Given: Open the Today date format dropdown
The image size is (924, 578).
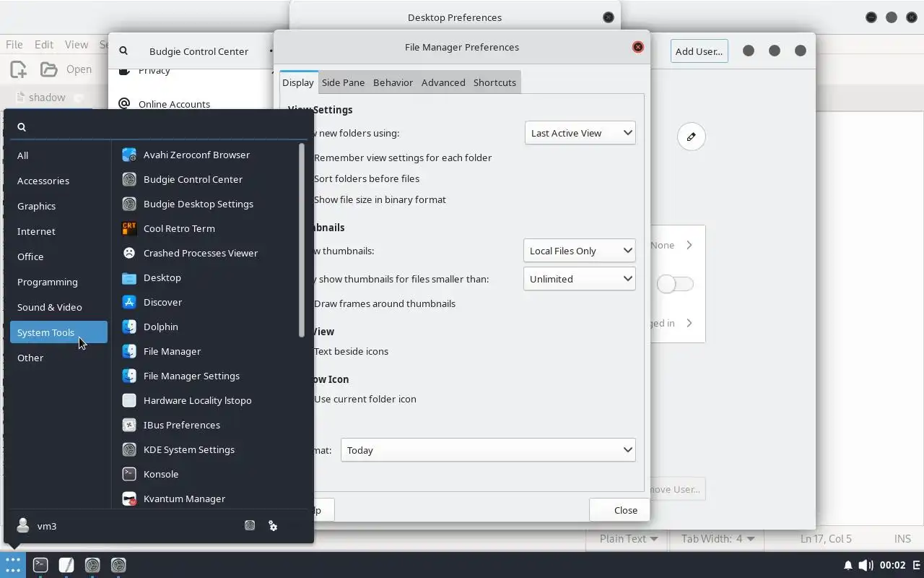Looking at the screenshot, I should coord(488,450).
